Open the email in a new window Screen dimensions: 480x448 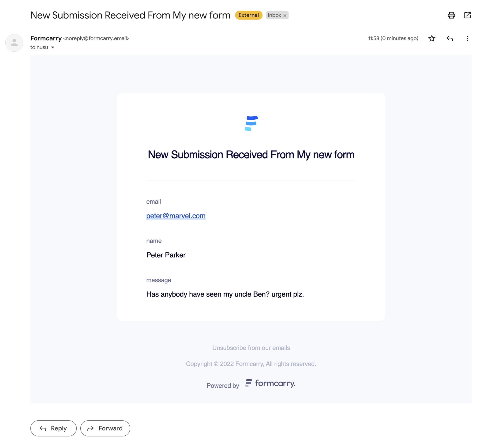click(467, 15)
